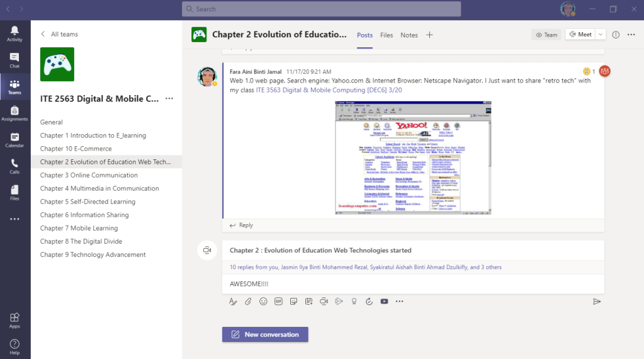Switch to the Files tab
Screen dimensions: 644x359
coord(387,35)
